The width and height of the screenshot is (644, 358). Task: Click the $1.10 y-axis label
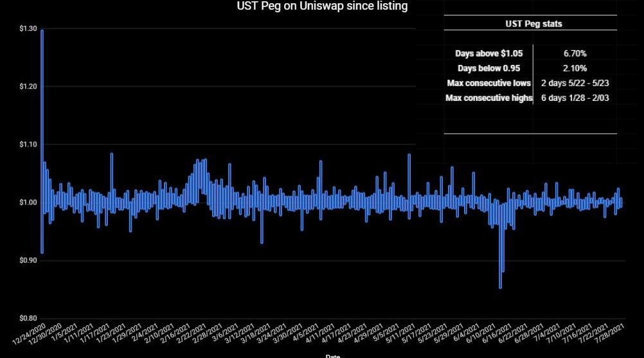click(x=28, y=145)
